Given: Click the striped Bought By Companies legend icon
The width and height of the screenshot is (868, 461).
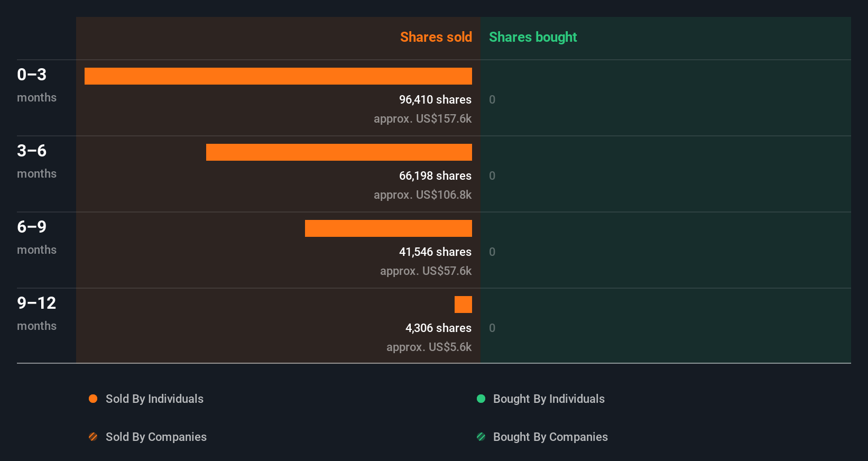Looking at the screenshot, I should coord(481,437).
